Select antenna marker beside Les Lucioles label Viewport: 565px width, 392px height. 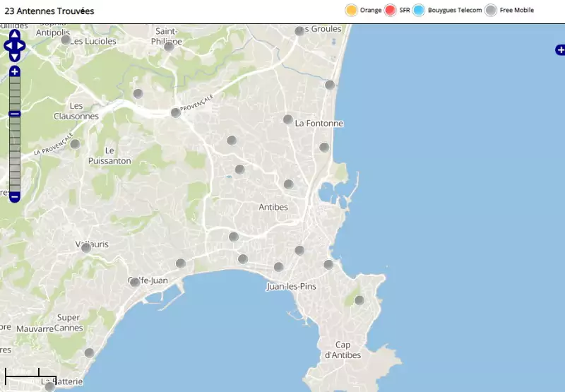pos(66,40)
